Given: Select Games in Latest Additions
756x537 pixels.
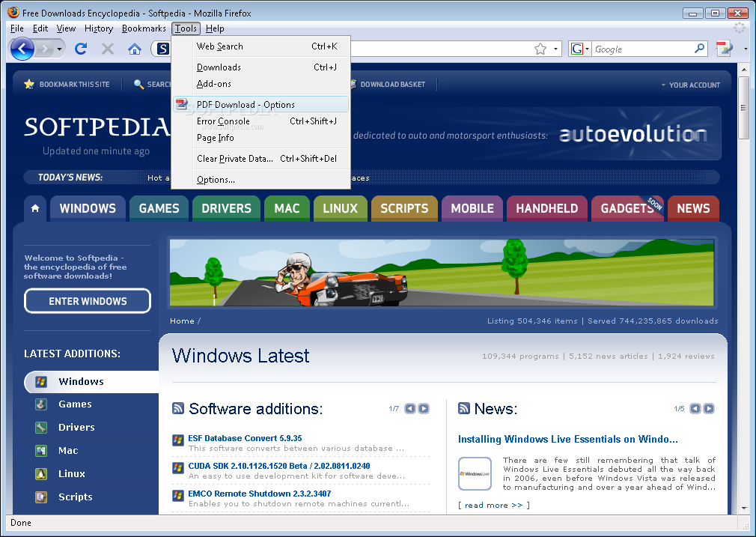Looking at the screenshot, I should coord(75,404).
